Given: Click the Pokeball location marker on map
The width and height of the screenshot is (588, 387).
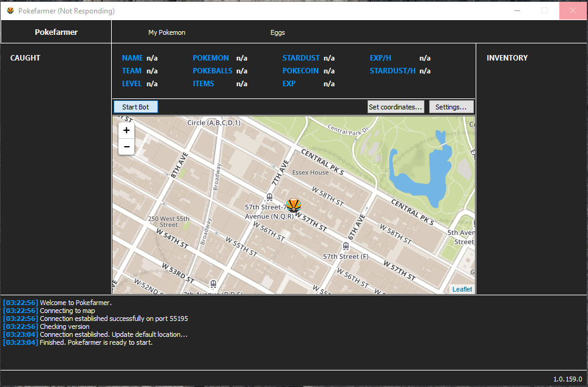Looking at the screenshot, I should pyautogui.click(x=293, y=205).
